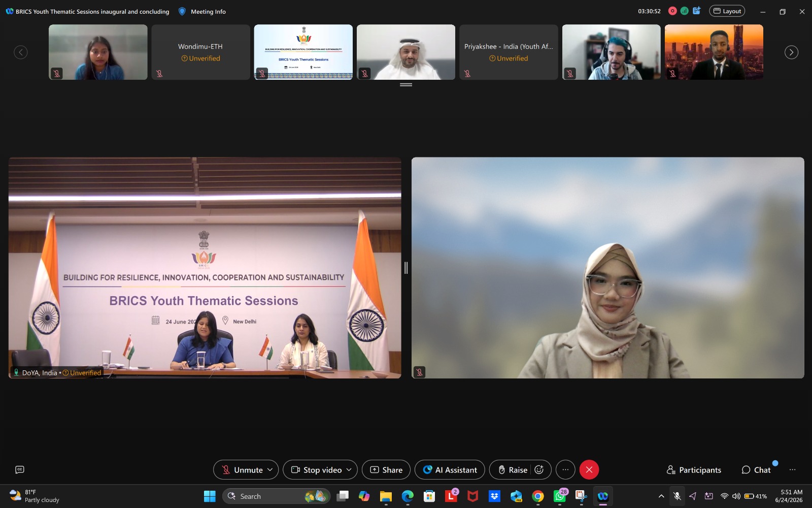
Task: Open Meeting Info
Action: pos(208,12)
